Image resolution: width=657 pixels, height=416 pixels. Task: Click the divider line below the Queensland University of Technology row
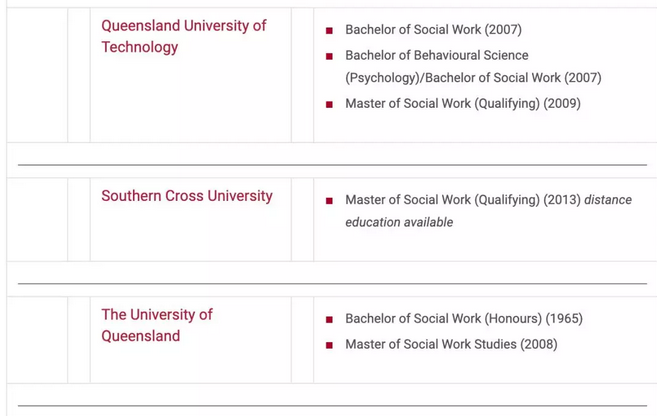(332, 164)
